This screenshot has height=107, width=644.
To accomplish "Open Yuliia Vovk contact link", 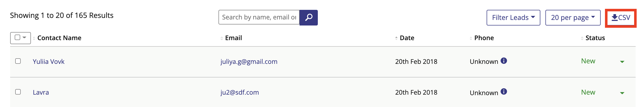I will click(49, 62).
